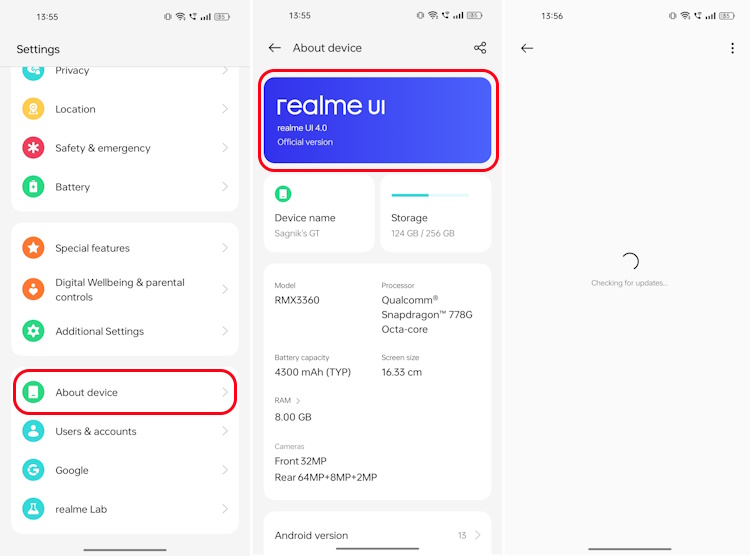Tap the green About device icon
This screenshot has height=556, width=750.
[x=33, y=392]
